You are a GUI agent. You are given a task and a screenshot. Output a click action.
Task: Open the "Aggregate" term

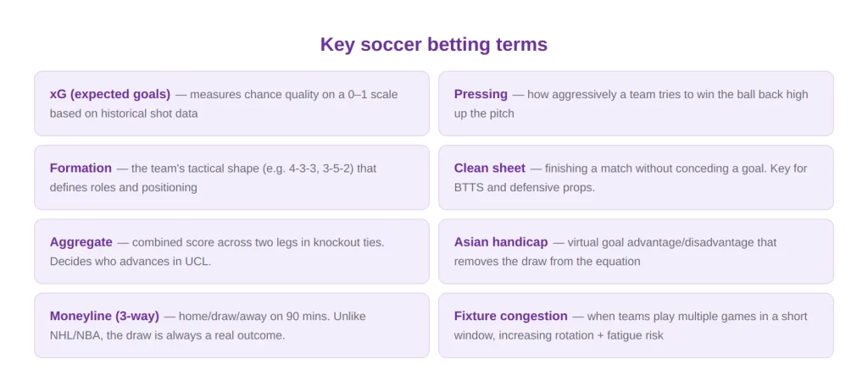click(81, 241)
